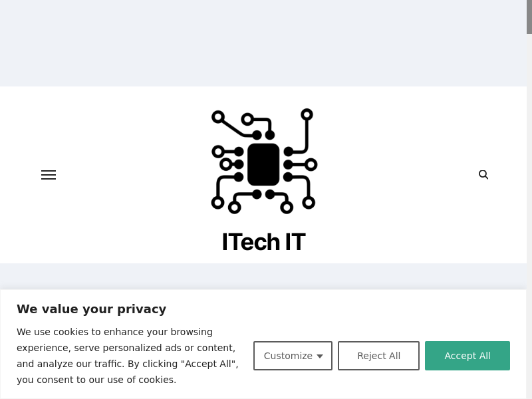The height and width of the screenshot is (399, 532).
Task: Click the vertical scrollbar thumb
Action: coord(529,17)
